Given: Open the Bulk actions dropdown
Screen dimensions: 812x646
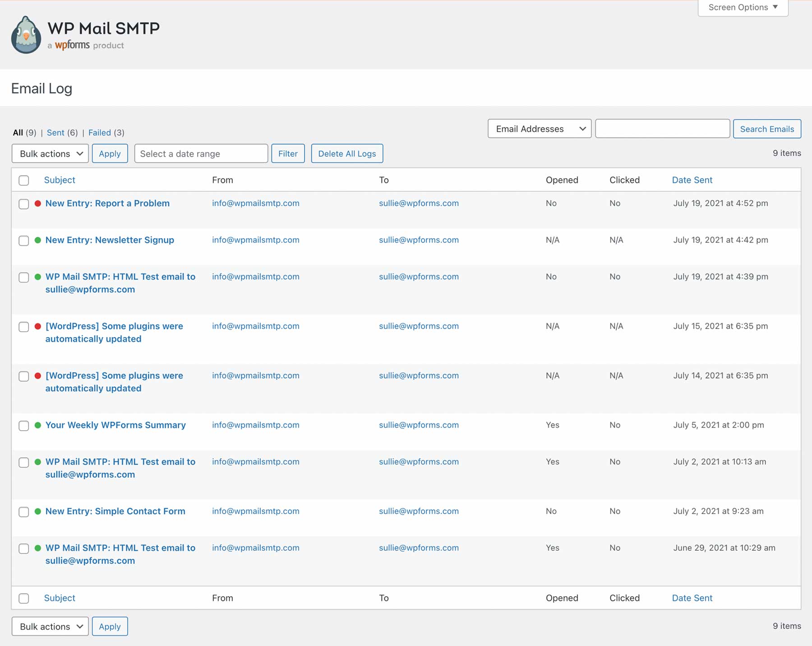Looking at the screenshot, I should click(x=50, y=153).
